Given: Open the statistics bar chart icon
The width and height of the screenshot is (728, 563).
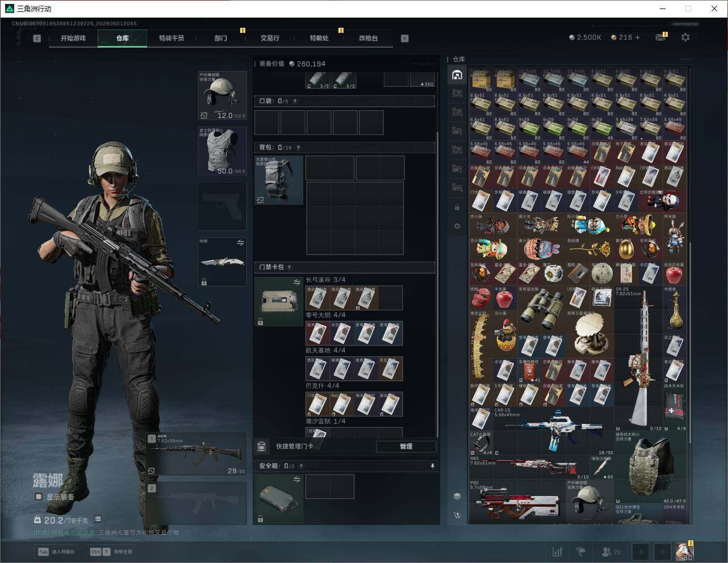Looking at the screenshot, I should coord(558,552).
